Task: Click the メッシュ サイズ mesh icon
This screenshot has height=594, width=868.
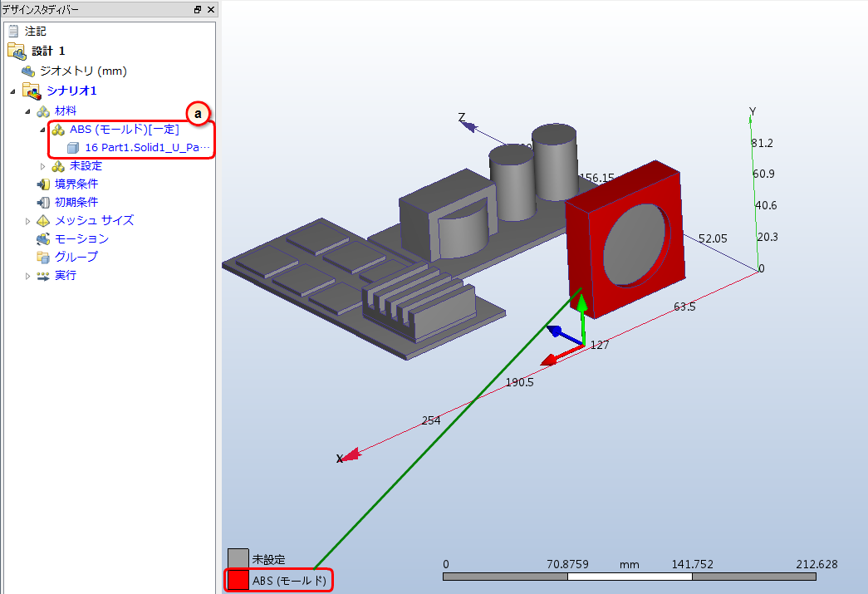Action: [x=43, y=221]
